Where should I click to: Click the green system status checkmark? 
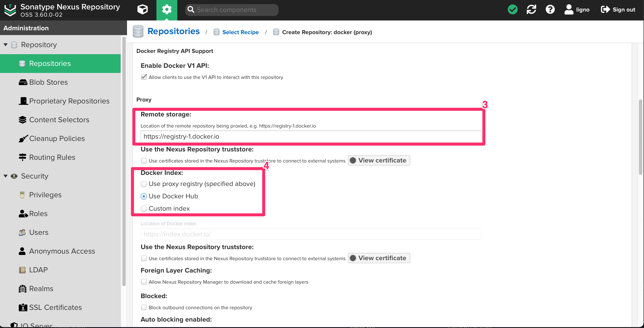coord(513,10)
